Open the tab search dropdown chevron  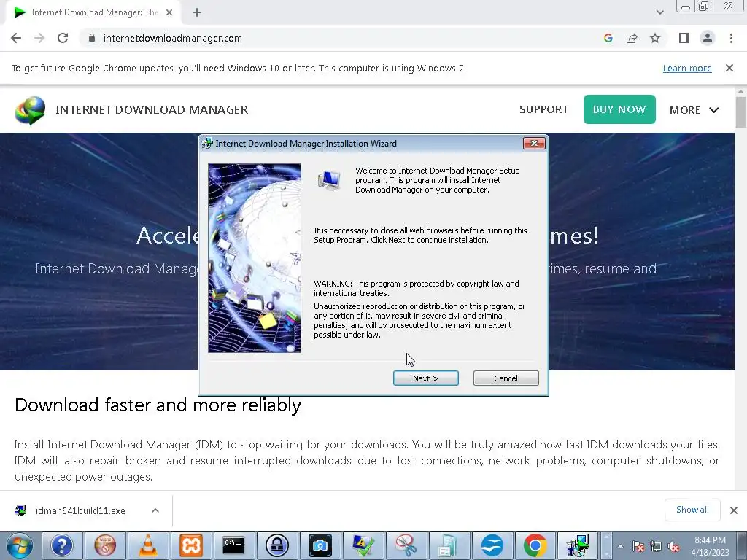click(x=659, y=12)
